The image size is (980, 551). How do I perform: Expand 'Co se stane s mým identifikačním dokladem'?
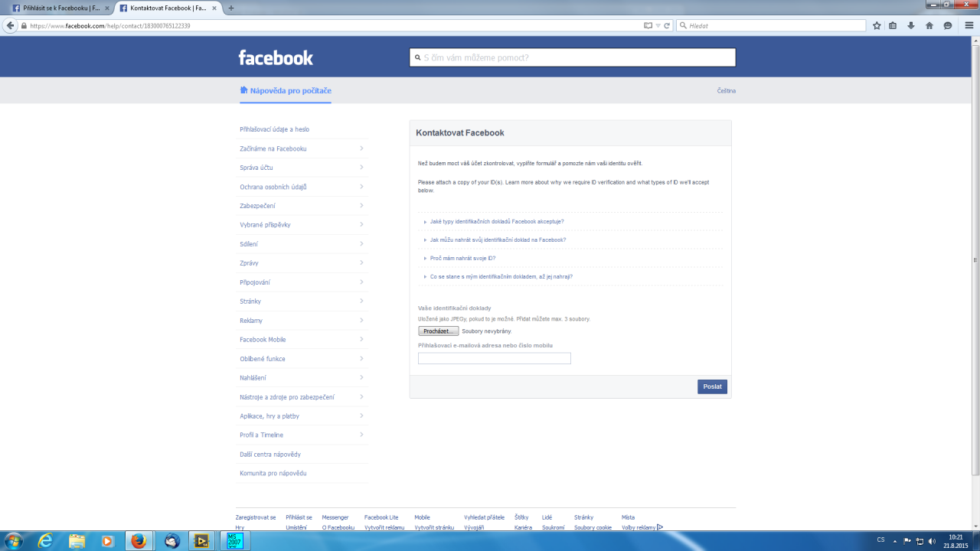pos(501,276)
